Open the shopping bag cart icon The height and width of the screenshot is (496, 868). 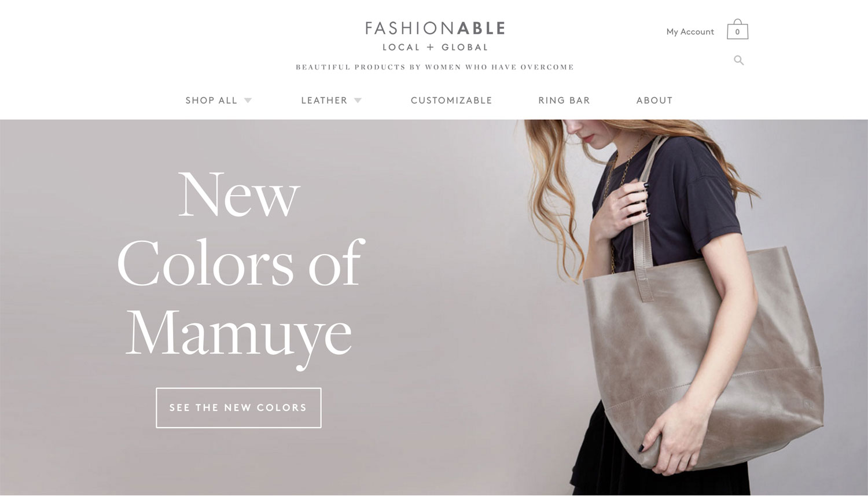coord(737,29)
